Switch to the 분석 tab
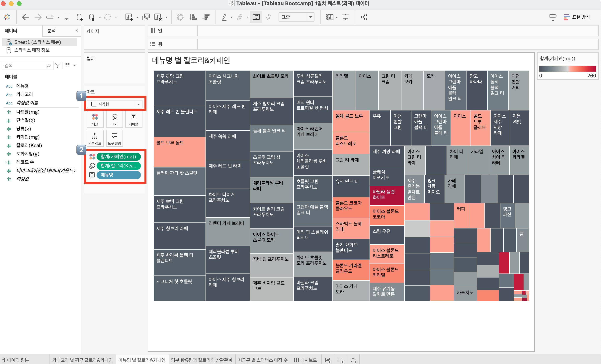 tap(51, 31)
